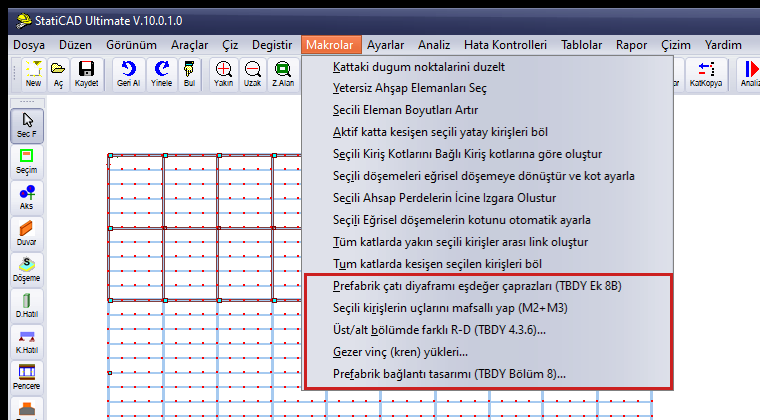Open the Düzen menu
Image resolution: width=760 pixels, height=420 pixels.
point(75,45)
